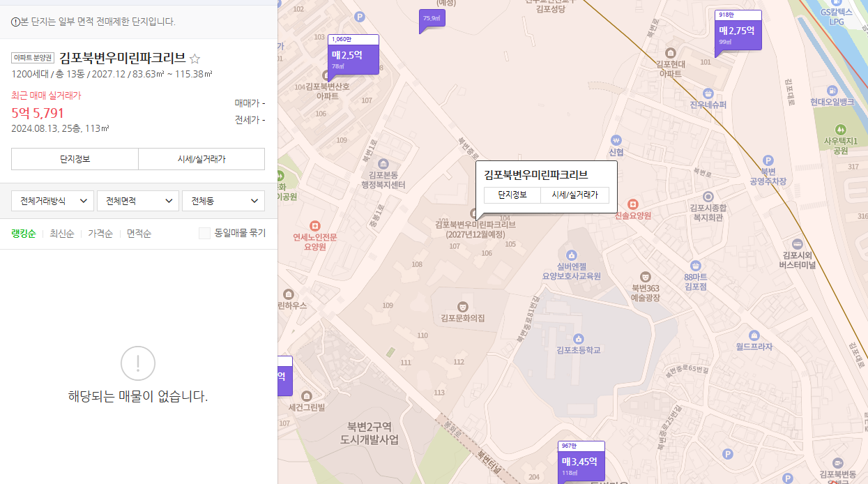This screenshot has height=484, width=868.
Task: Click 단지정보 in the map popup
Action: (514, 195)
